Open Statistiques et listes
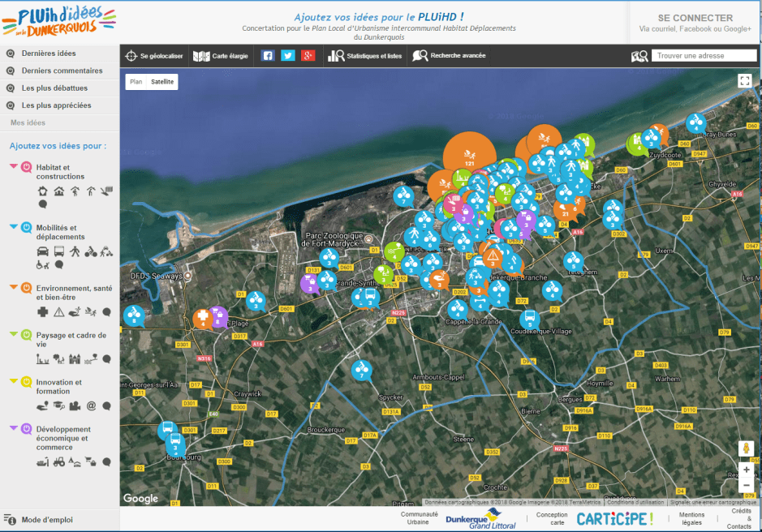Viewport: 762px width, 532px height. pos(364,56)
